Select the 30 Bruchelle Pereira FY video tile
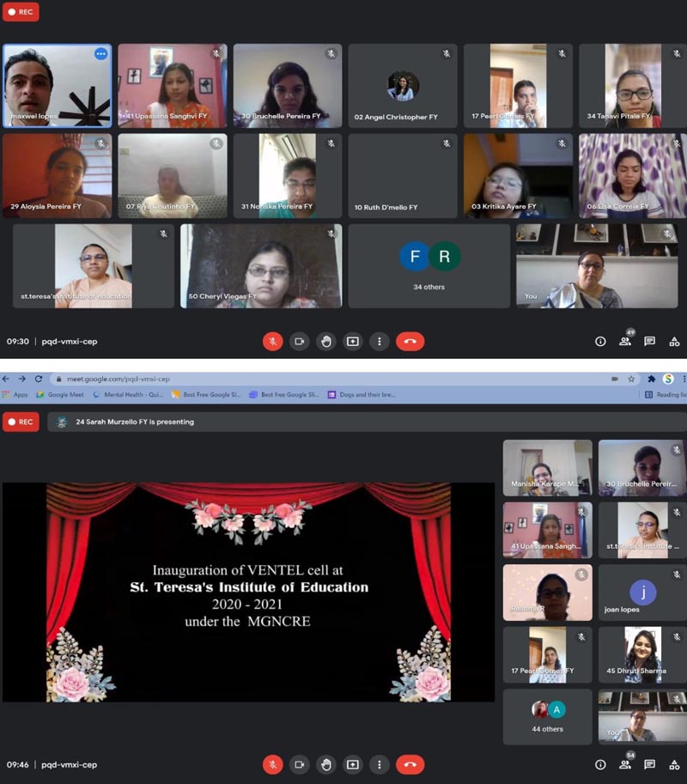The height and width of the screenshot is (784, 687). 288,86
